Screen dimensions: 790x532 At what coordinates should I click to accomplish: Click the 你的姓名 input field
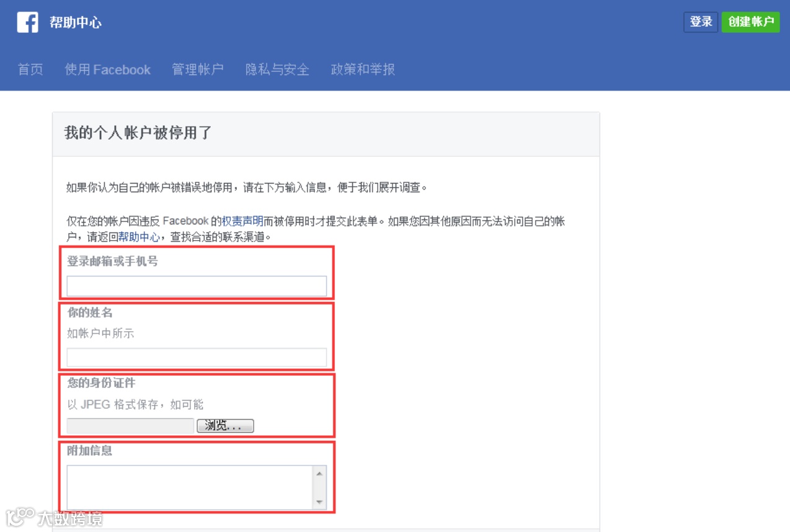click(196, 357)
